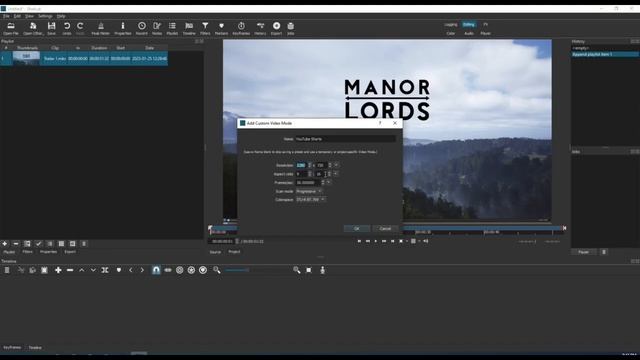Open the Properties panel from toolbar
640x360 pixels.
pos(122,29)
